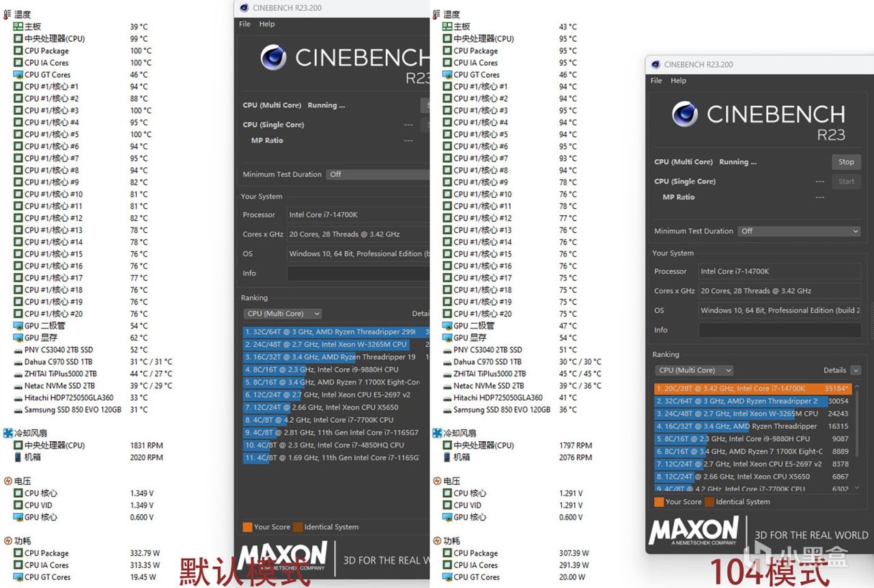Click the CPU Package icon on the 332.79 W row

point(18,553)
